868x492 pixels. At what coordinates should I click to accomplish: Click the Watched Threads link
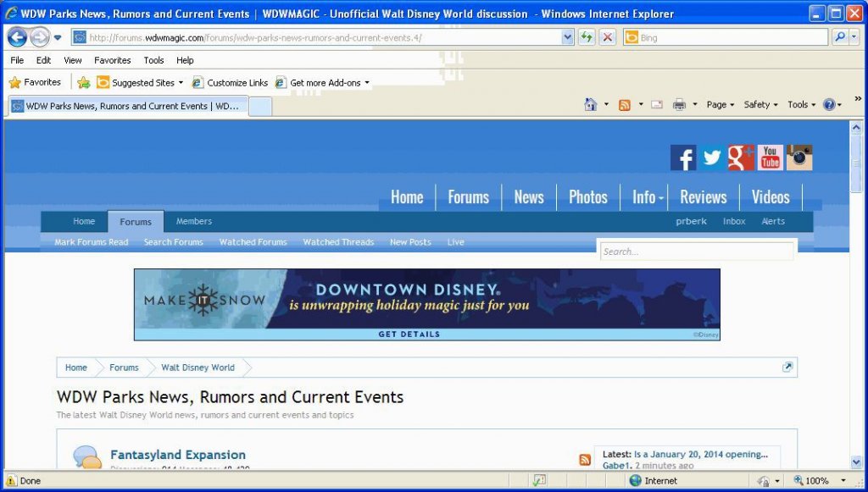coord(338,242)
